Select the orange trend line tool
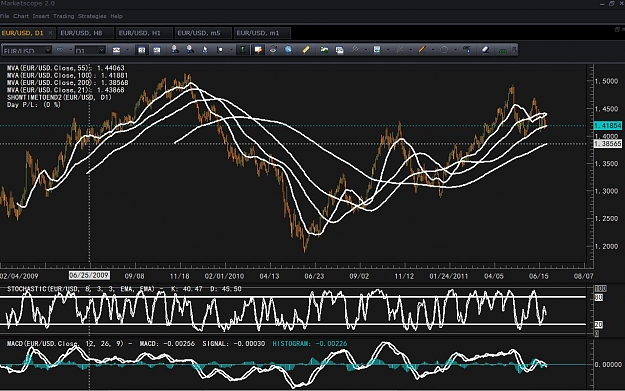625x391 pixels. [422, 50]
